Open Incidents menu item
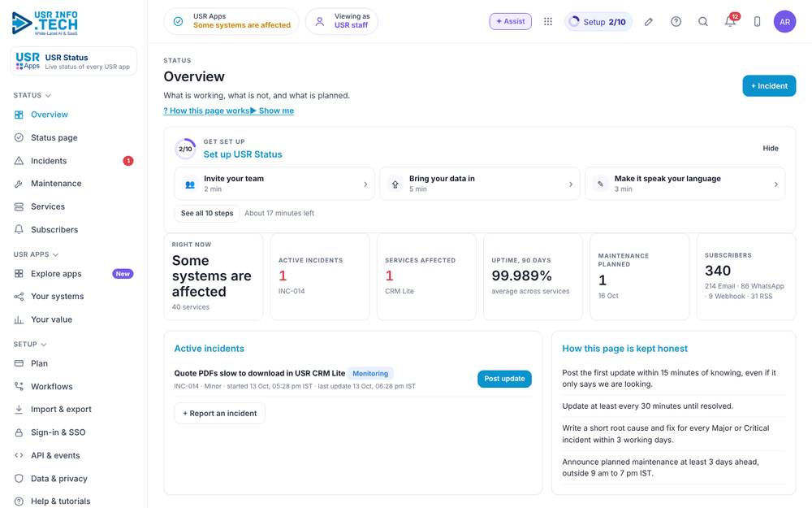 73,161
